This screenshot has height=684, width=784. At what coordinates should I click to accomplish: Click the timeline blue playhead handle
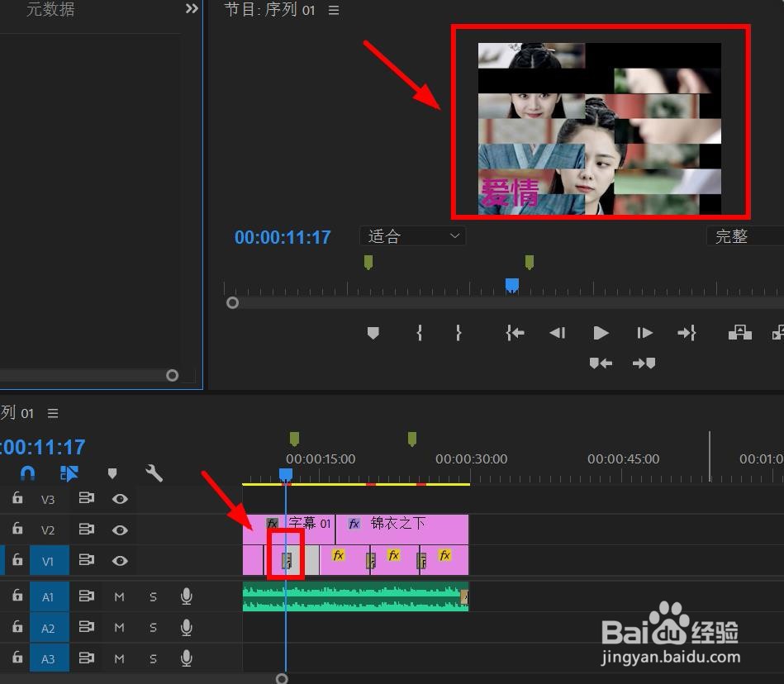click(286, 474)
